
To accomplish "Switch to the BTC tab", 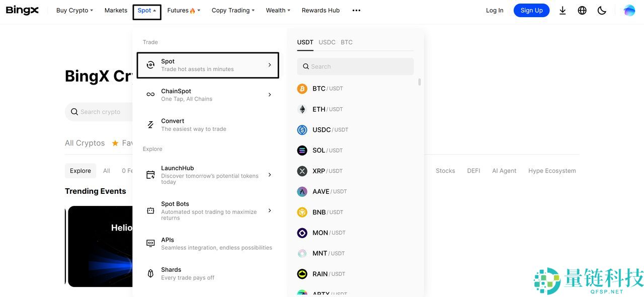I will [x=347, y=42].
